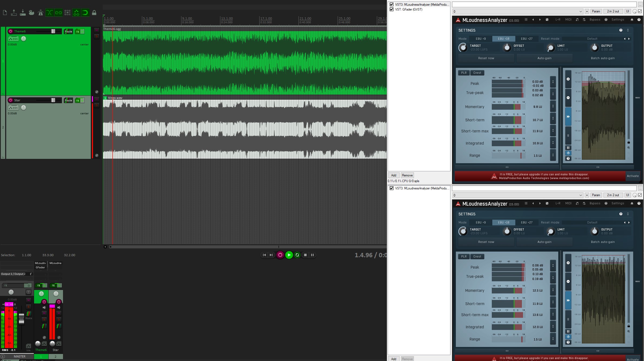
Task: Click Auto-gain in Theme6 analyzer
Action: [x=545, y=58]
